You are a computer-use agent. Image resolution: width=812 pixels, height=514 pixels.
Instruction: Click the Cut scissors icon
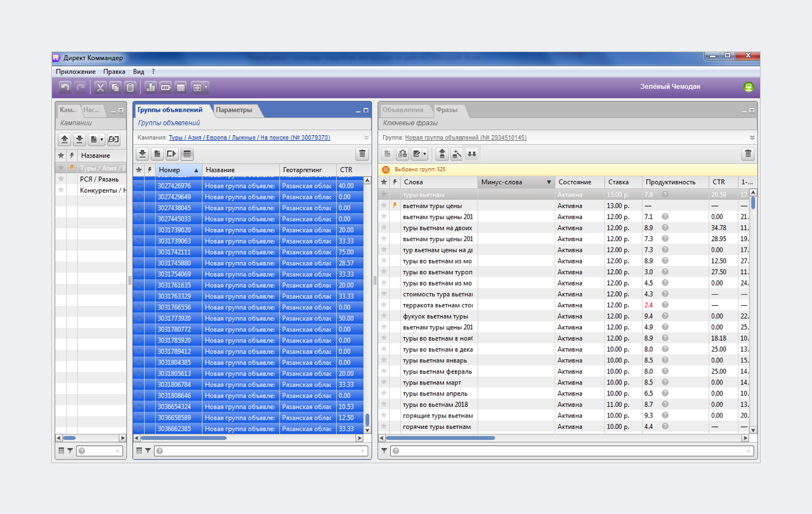(100, 87)
